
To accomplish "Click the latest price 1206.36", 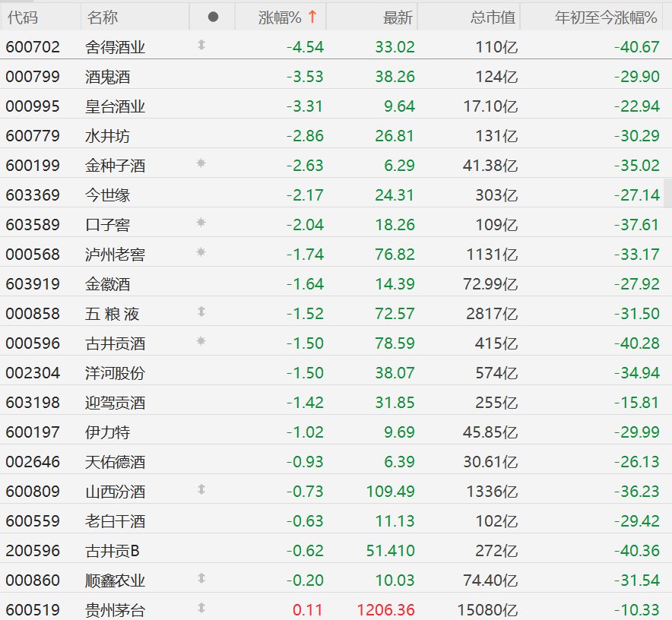I will [385, 609].
